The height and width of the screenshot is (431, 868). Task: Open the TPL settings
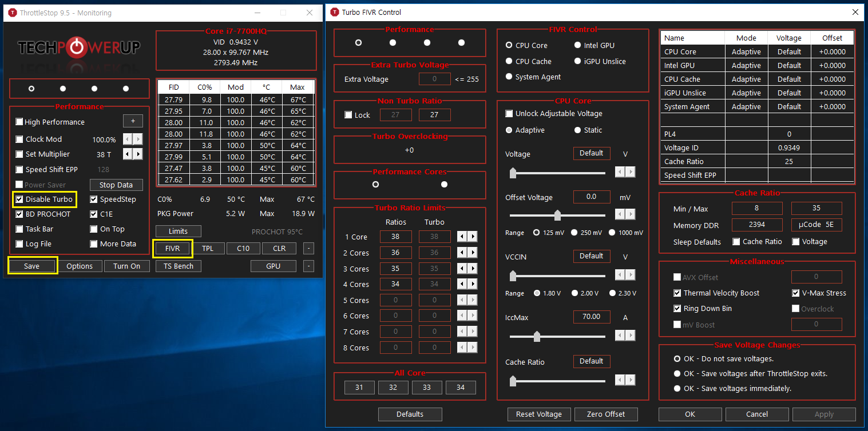(x=208, y=248)
